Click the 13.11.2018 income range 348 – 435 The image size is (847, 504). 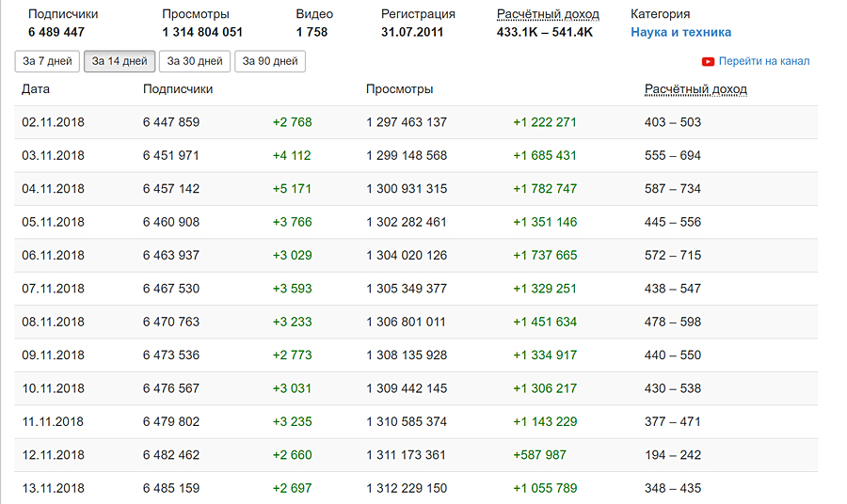pos(672,488)
